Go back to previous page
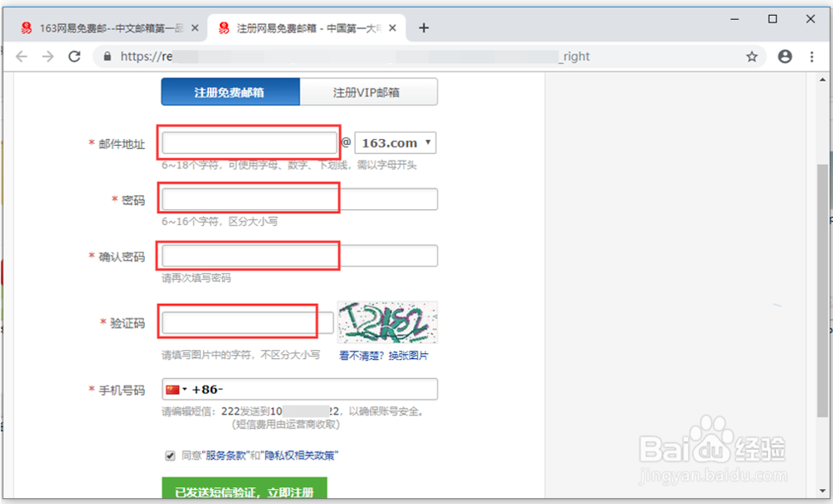Viewport: 833px width, 504px height. [x=22, y=57]
